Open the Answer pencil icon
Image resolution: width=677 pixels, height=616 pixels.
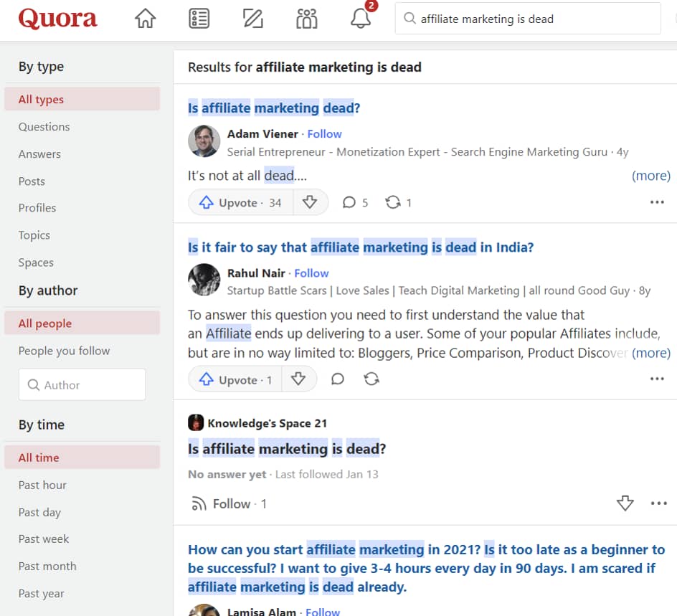[x=252, y=19]
